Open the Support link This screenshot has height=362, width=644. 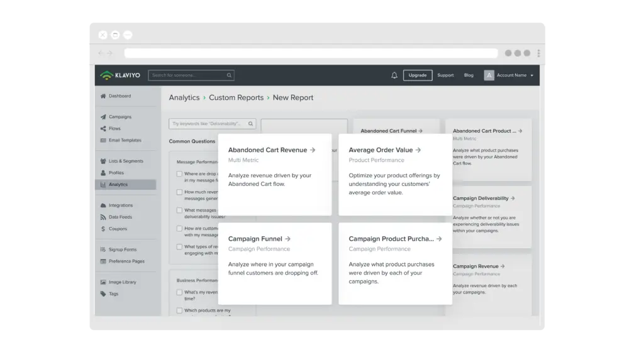445,75
